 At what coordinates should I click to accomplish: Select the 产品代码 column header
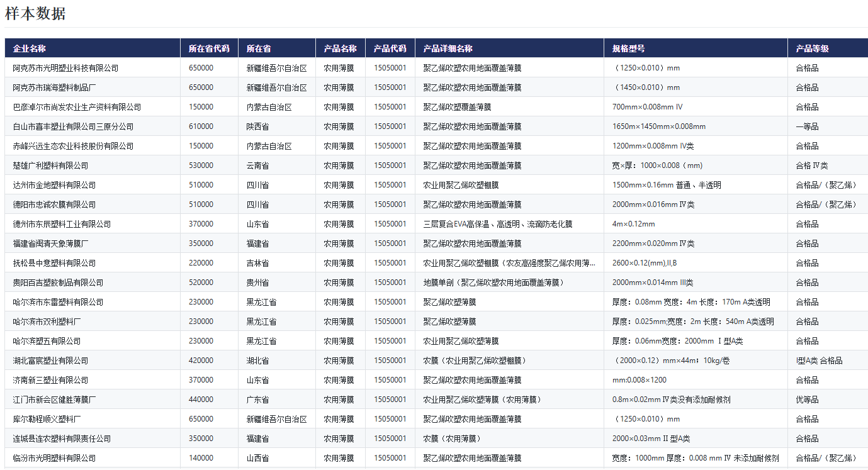[390, 48]
